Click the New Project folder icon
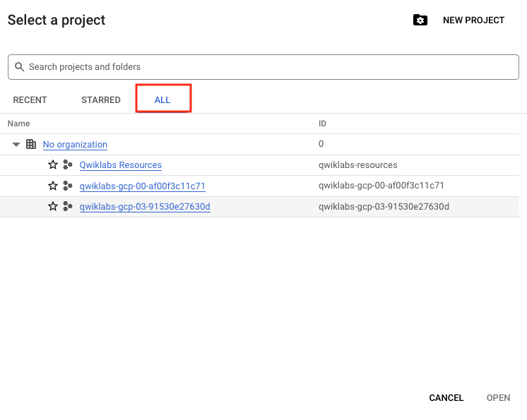527x420 pixels. click(x=420, y=20)
